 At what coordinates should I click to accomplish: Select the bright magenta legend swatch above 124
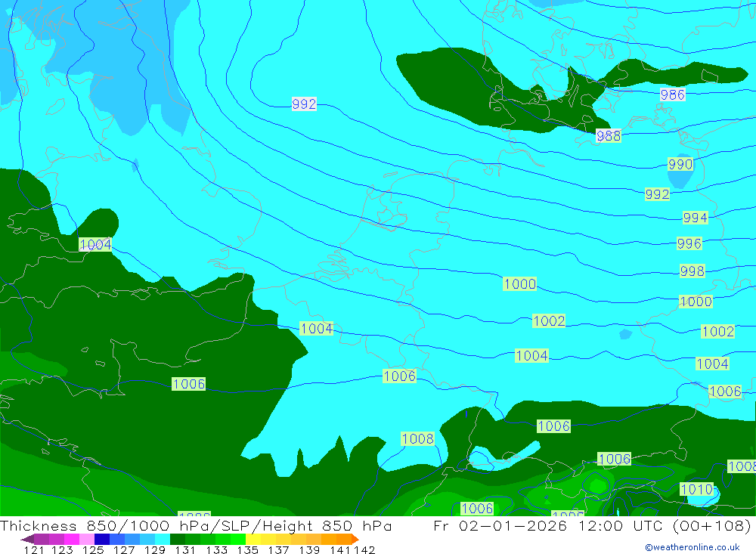[71, 539]
